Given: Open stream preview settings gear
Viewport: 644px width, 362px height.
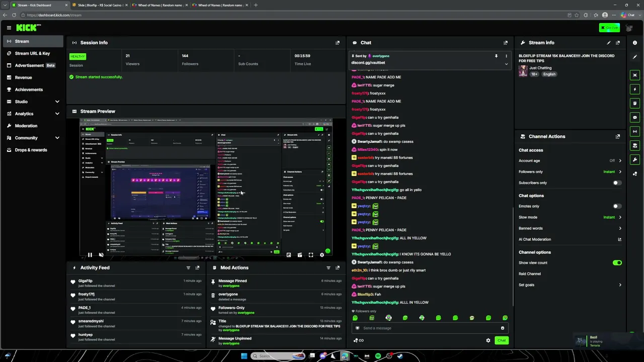Looking at the screenshot, I should (322, 255).
